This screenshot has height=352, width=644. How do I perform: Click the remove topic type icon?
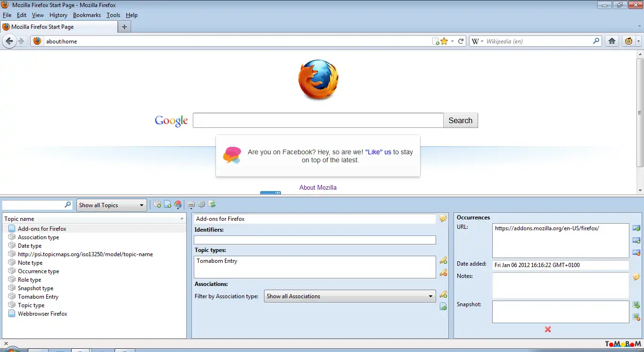[x=443, y=272]
